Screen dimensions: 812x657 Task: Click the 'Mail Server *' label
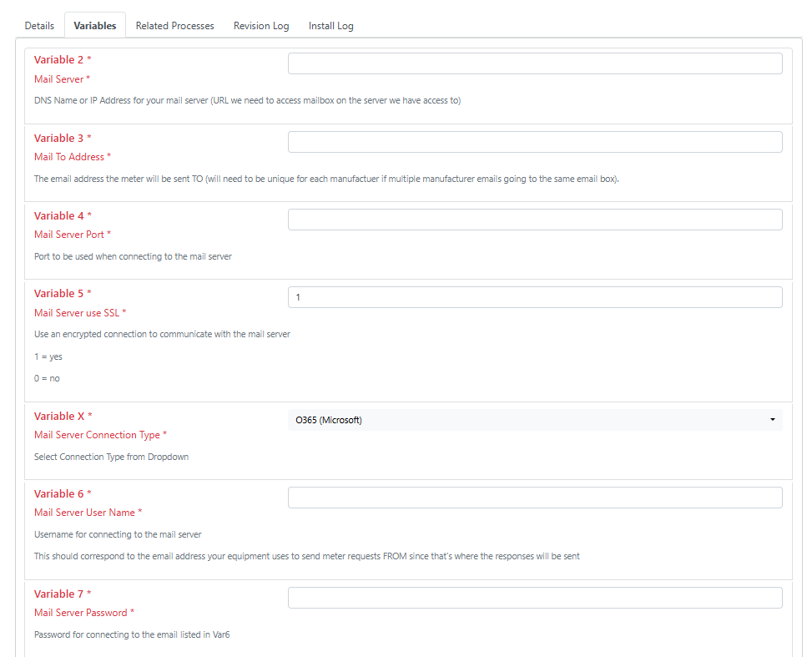(x=62, y=79)
